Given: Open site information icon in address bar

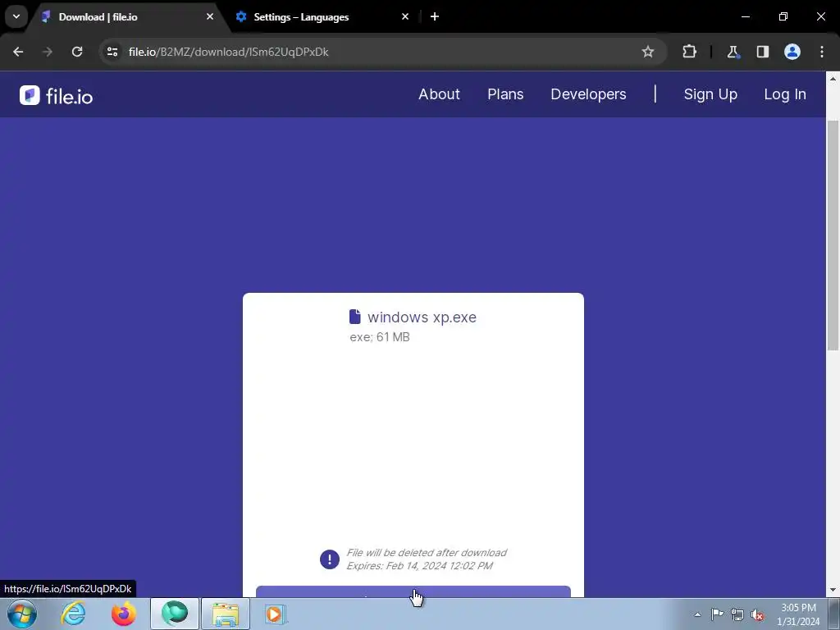Looking at the screenshot, I should [x=112, y=52].
